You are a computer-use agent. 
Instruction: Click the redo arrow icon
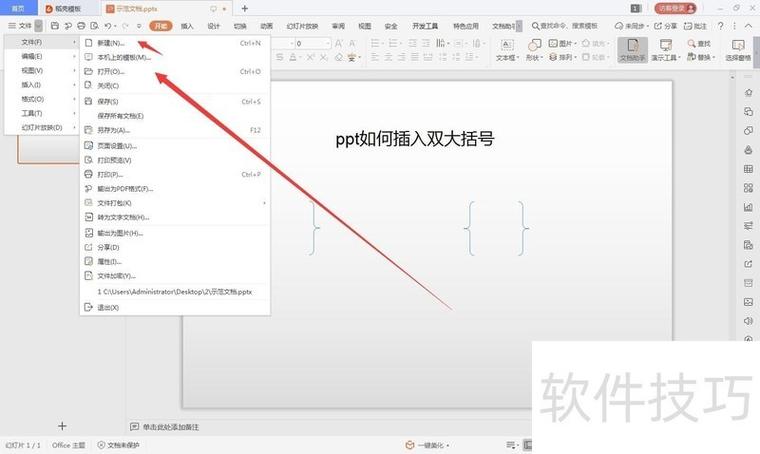tap(126, 26)
